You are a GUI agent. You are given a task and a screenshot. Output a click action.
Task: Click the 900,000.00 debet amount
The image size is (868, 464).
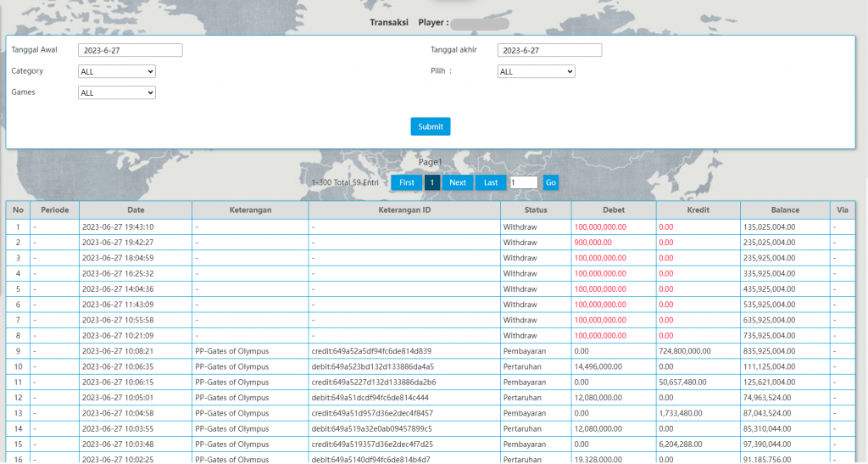(593, 243)
